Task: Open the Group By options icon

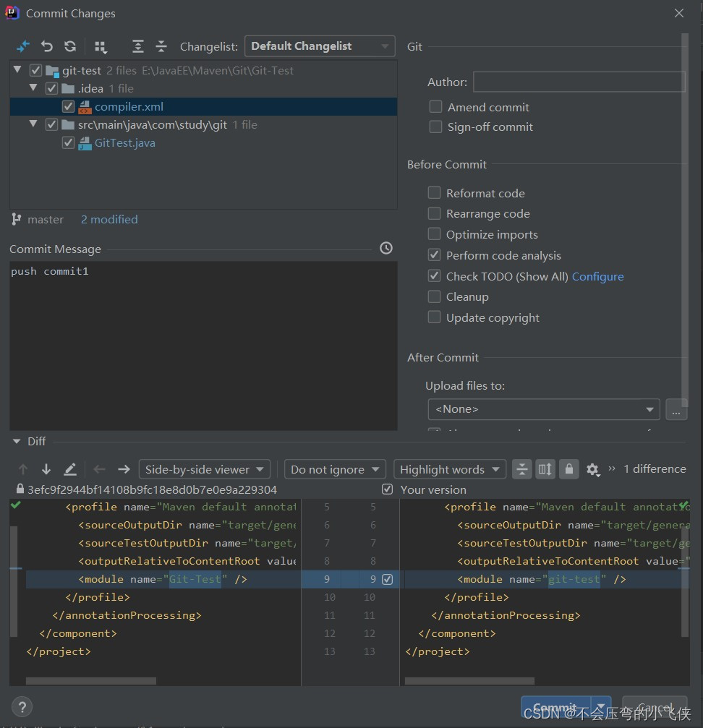Action: point(101,47)
